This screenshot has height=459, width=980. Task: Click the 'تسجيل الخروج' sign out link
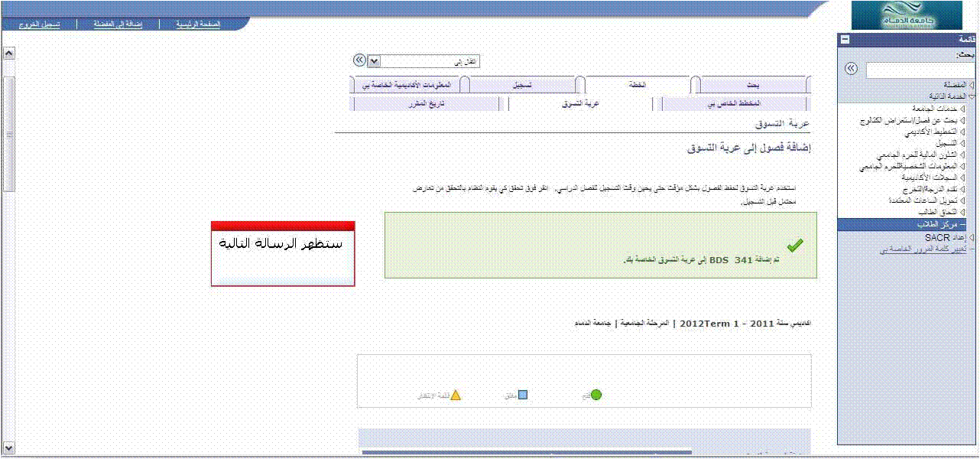click(28, 24)
